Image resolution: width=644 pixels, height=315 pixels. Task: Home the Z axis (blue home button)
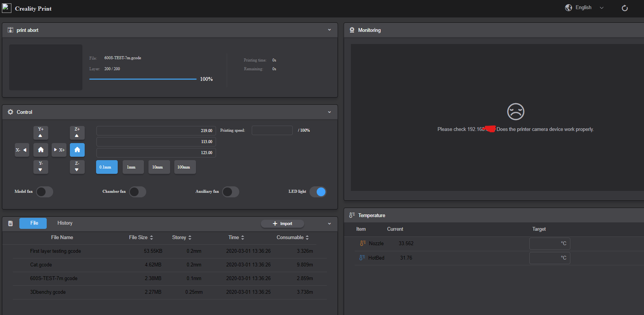(77, 150)
